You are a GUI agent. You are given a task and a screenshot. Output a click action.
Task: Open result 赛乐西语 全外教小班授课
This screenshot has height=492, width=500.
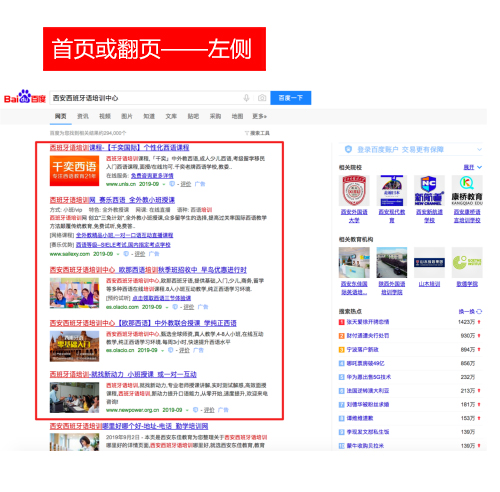pyautogui.click(x=112, y=200)
